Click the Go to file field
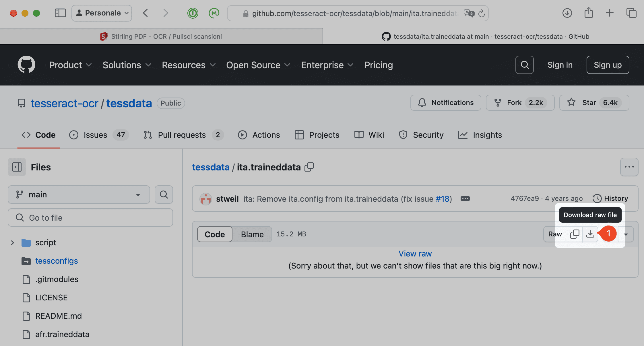 pyautogui.click(x=90, y=217)
